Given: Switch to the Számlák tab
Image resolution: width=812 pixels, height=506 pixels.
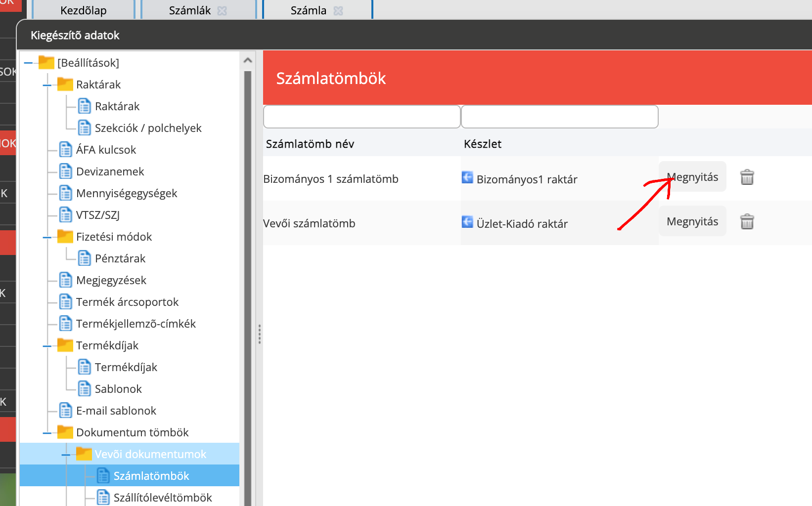Looking at the screenshot, I should [189, 10].
